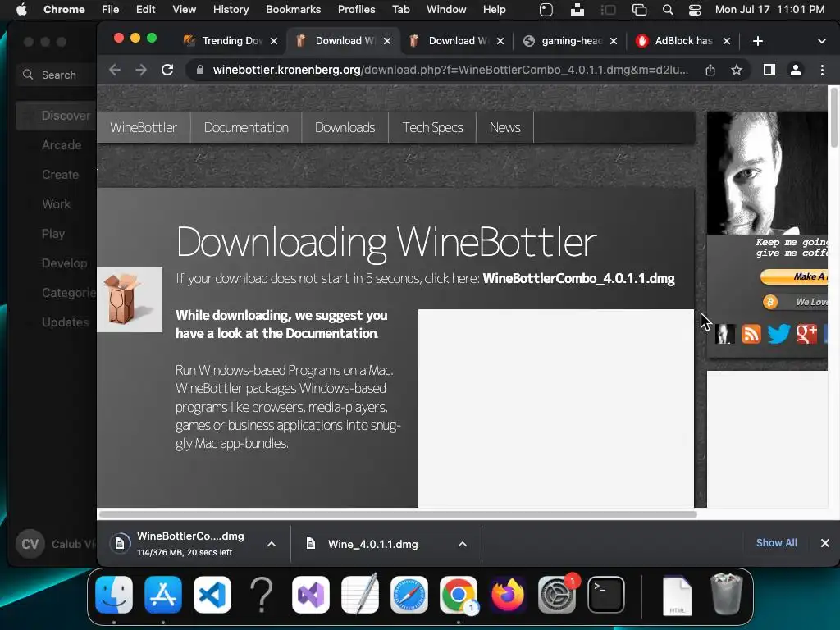
Task: Open Control Center in menu bar
Action: click(694, 10)
